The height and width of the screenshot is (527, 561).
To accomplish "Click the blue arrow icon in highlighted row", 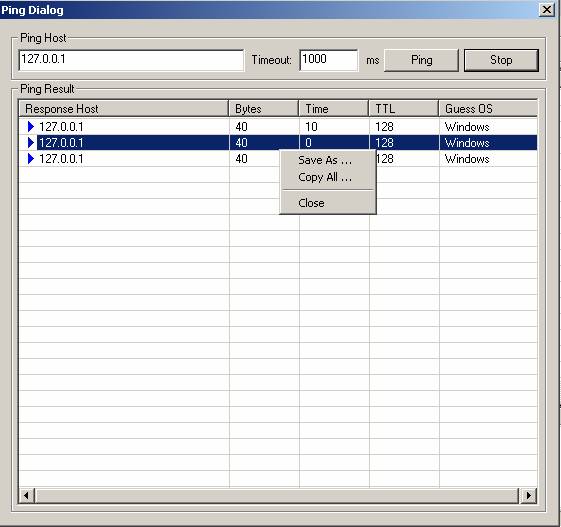I will 31,142.
